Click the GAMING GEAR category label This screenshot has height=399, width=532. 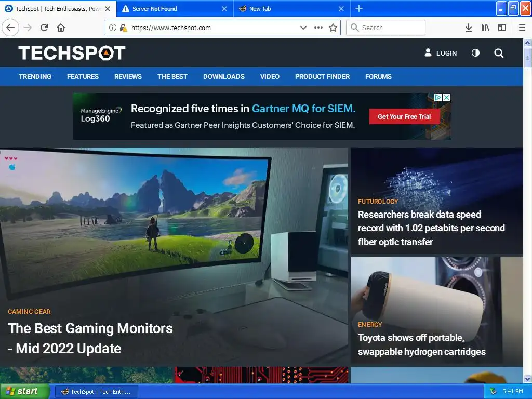29,312
